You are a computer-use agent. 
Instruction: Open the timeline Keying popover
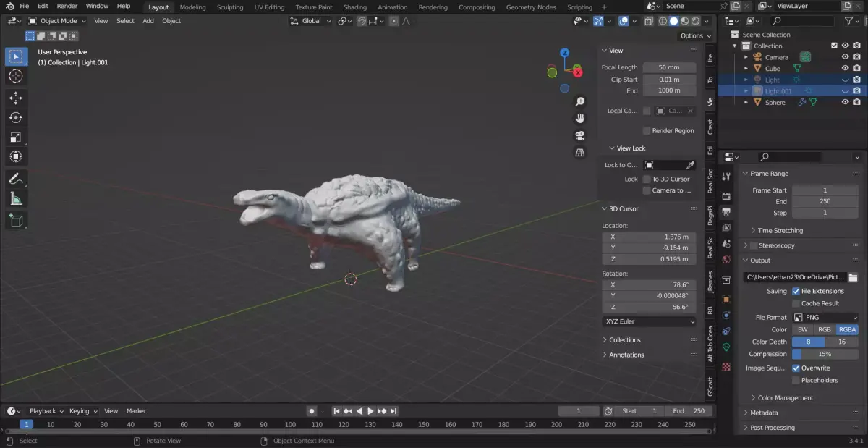click(82, 410)
